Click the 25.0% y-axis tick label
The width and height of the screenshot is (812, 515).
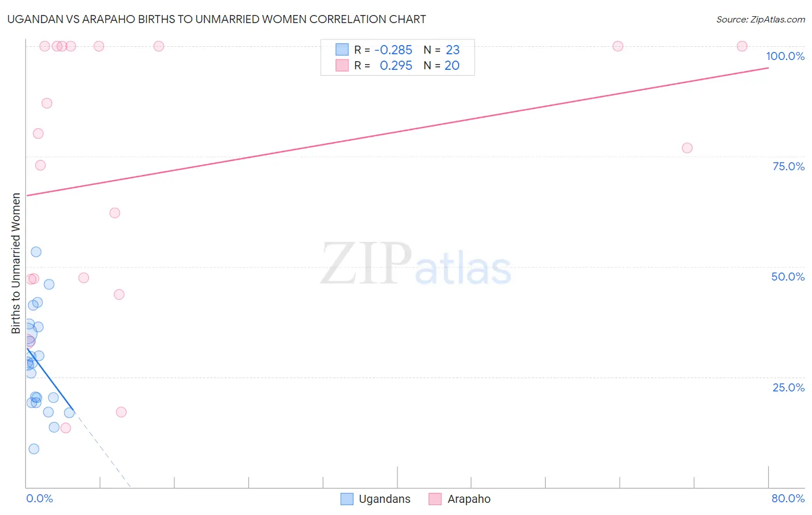pos(788,387)
